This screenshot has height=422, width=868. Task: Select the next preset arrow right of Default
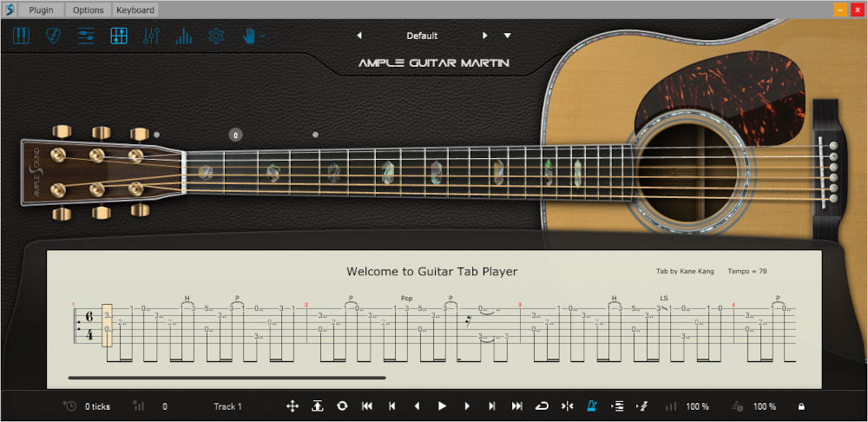[485, 36]
